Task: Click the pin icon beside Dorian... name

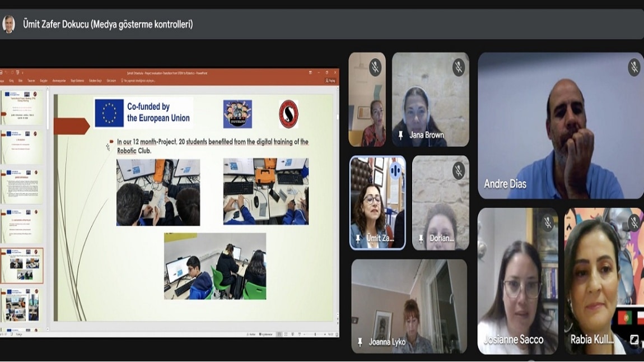Action: [421, 239]
